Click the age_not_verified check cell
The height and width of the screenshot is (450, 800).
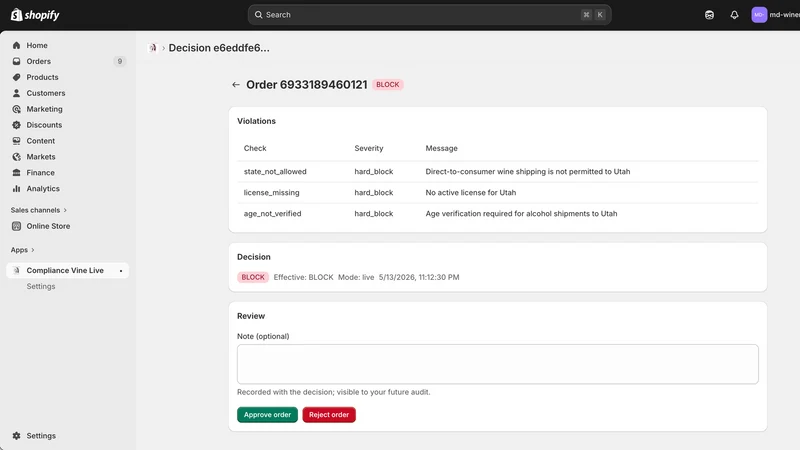coord(272,213)
